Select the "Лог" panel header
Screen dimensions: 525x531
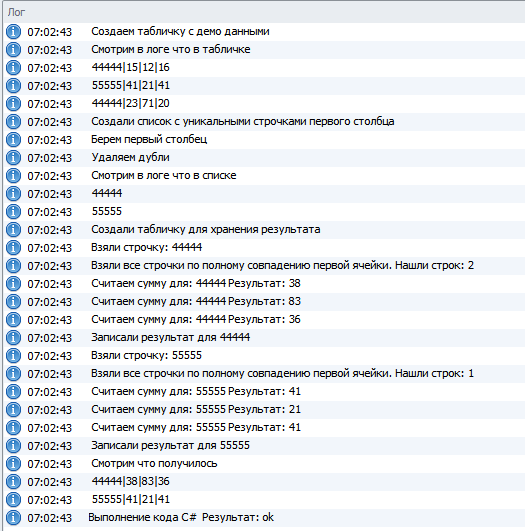pyautogui.click(x=264, y=12)
